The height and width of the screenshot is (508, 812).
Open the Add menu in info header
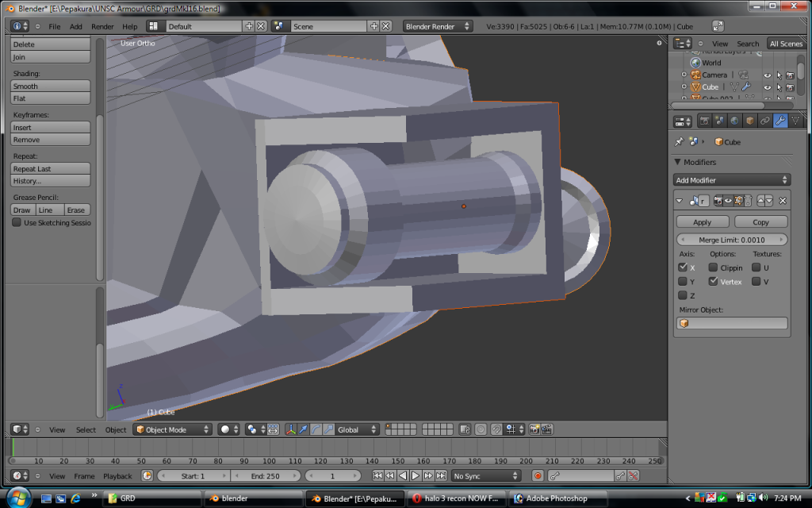(x=75, y=26)
